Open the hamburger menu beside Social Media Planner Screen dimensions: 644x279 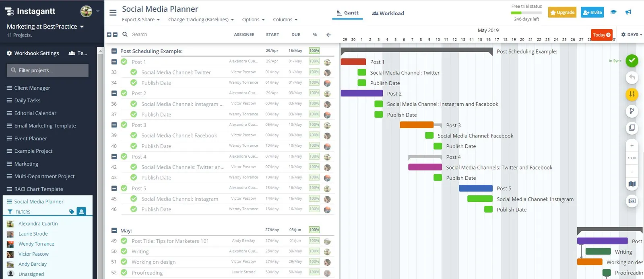[x=113, y=12]
